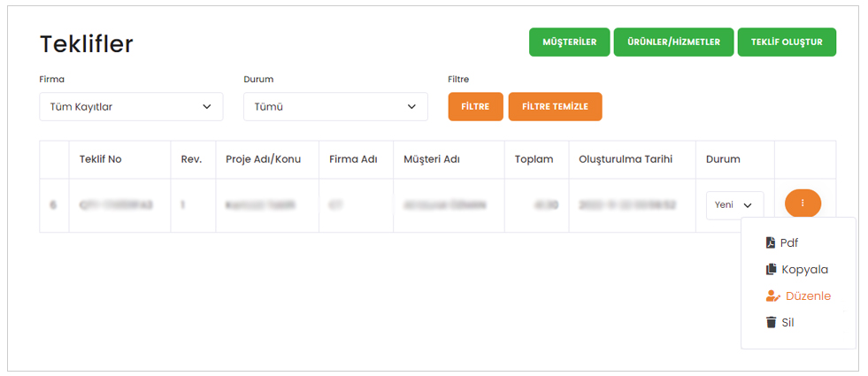Change the row status dropdown from Yeni
Image resolution: width=868 pixels, height=376 pixels.
click(x=734, y=204)
